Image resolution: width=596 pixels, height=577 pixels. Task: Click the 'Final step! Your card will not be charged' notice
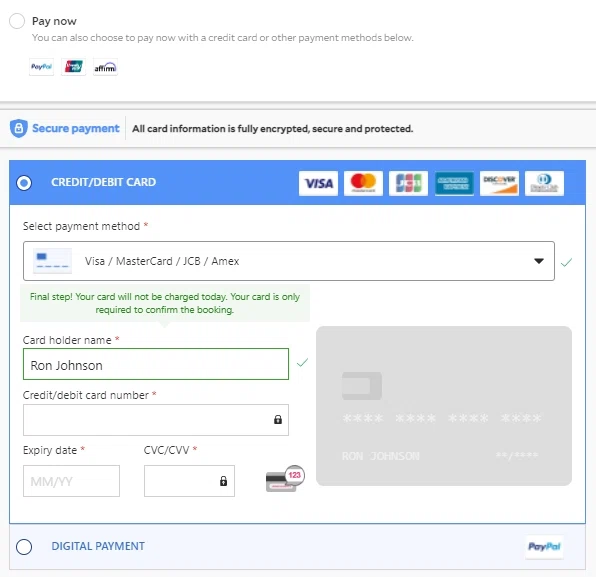[165, 303]
